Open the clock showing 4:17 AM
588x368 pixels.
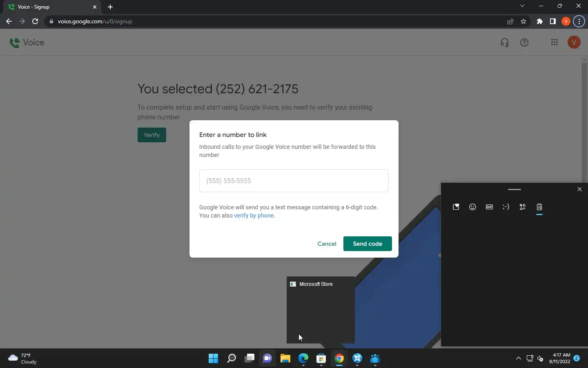click(559, 358)
